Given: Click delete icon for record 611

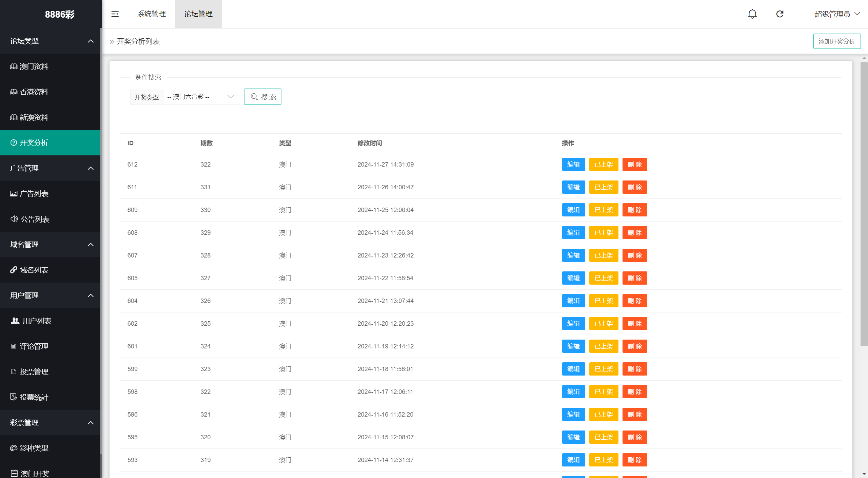Looking at the screenshot, I should [x=634, y=187].
